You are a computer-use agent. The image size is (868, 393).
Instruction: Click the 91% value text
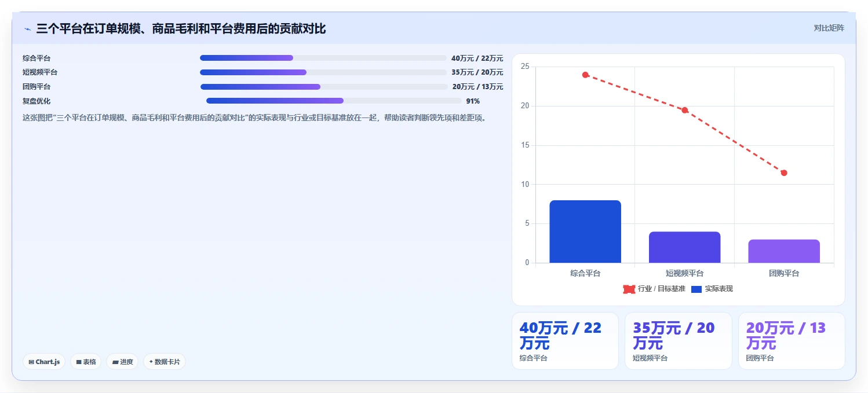473,101
